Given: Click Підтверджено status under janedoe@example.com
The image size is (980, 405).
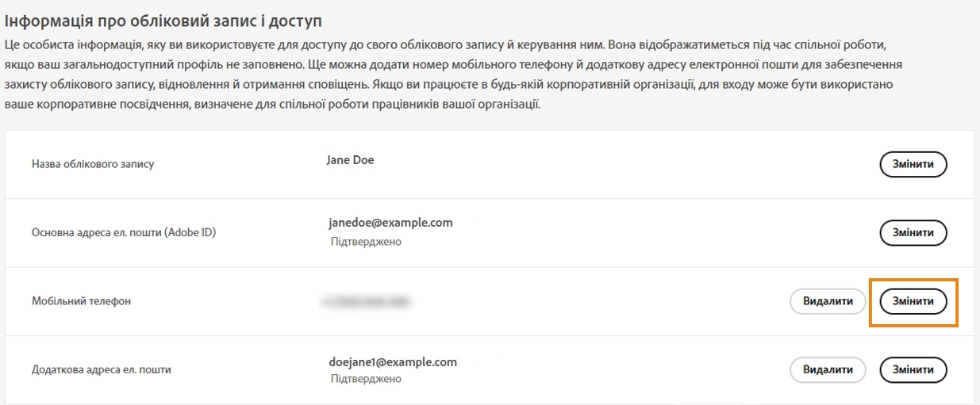Looking at the screenshot, I should point(366,242).
